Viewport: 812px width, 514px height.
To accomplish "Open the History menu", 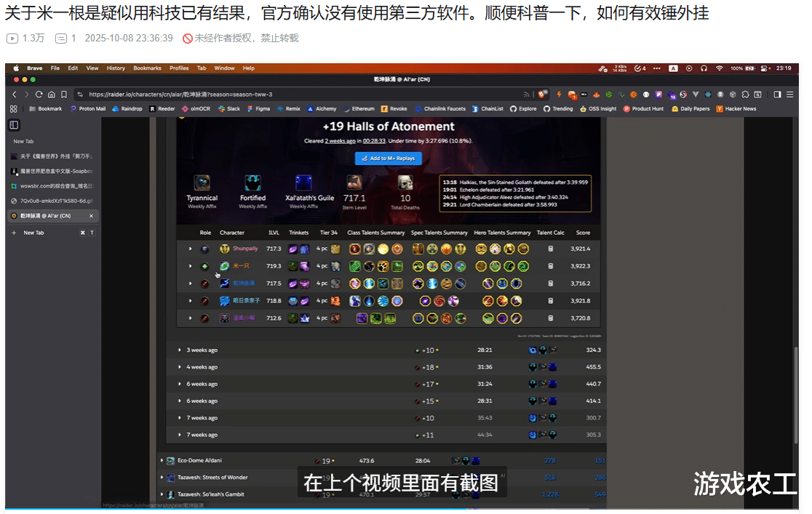I will tap(116, 68).
